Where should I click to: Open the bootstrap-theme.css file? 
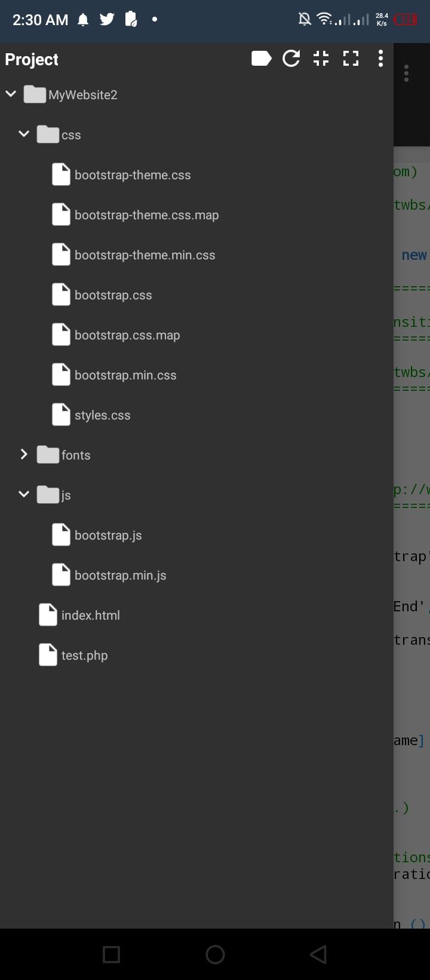click(133, 175)
